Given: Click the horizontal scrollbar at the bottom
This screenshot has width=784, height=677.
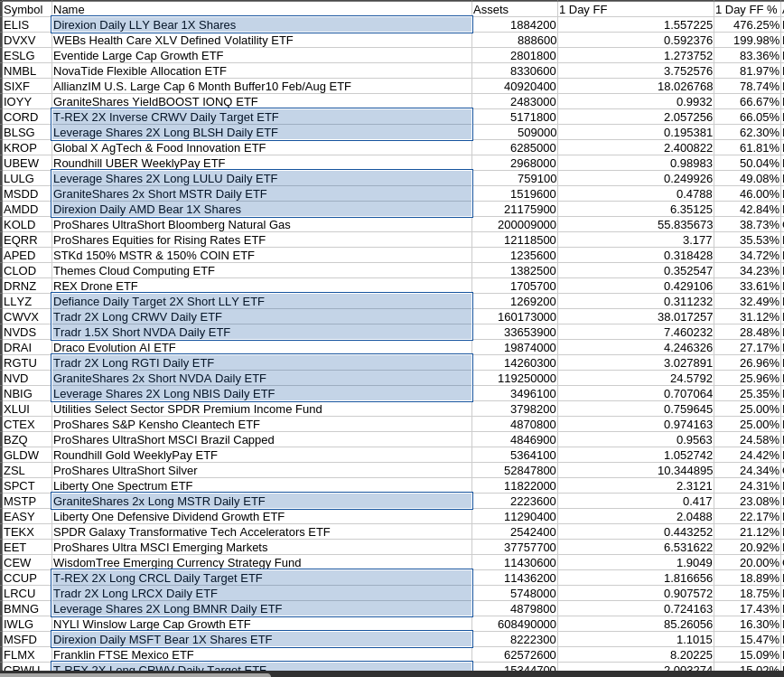Looking at the screenshot, I should click(x=136, y=674).
